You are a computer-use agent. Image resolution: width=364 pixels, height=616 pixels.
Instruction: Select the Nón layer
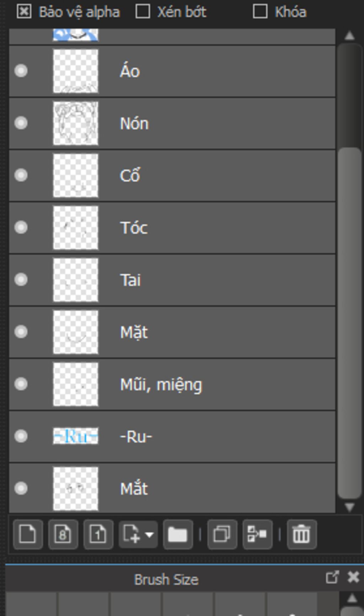[213, 123]
